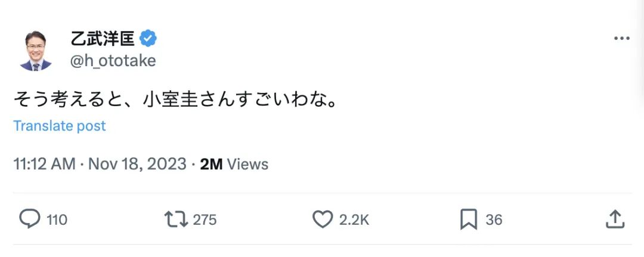Like the post with the heart icon

(x=323, y=219)
